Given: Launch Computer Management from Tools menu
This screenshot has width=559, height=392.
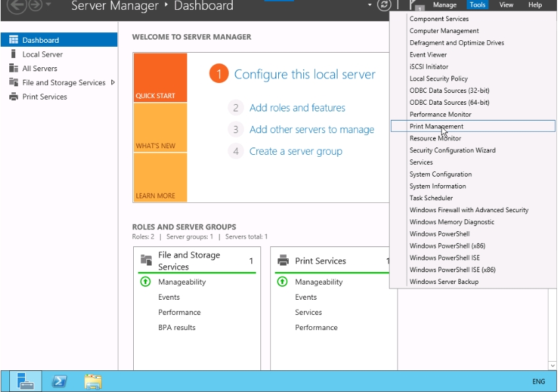Looking at the screenshot, I should (473, 31).
